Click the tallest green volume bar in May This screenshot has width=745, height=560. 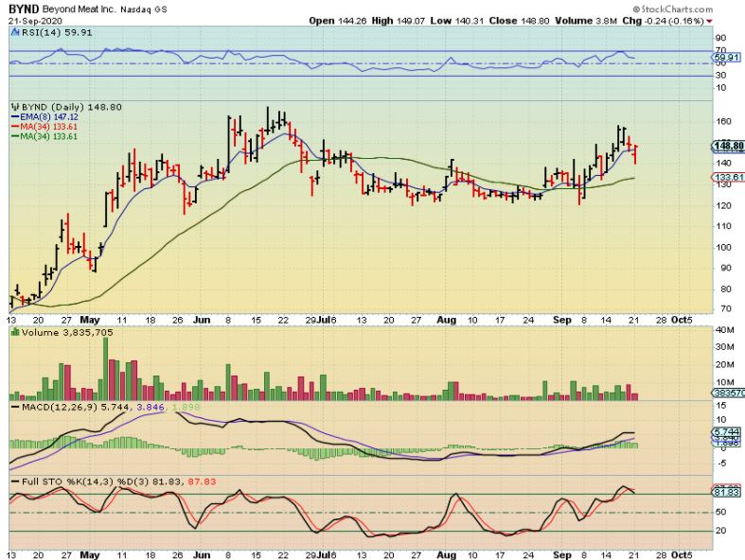click(x=105, y=369)
